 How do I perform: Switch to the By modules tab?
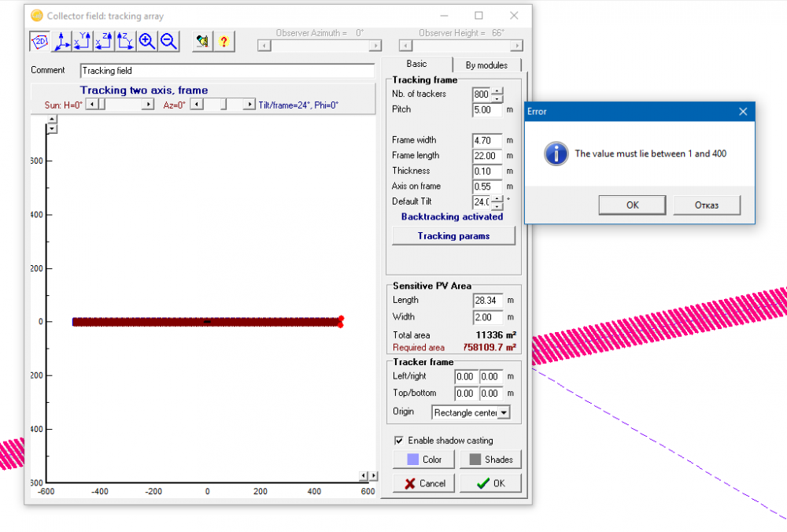486,65
